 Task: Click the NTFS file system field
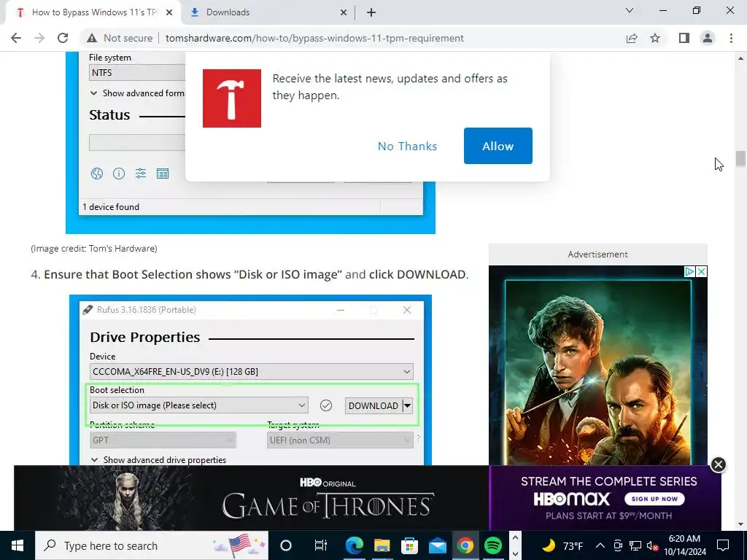[x=137, y=73]
